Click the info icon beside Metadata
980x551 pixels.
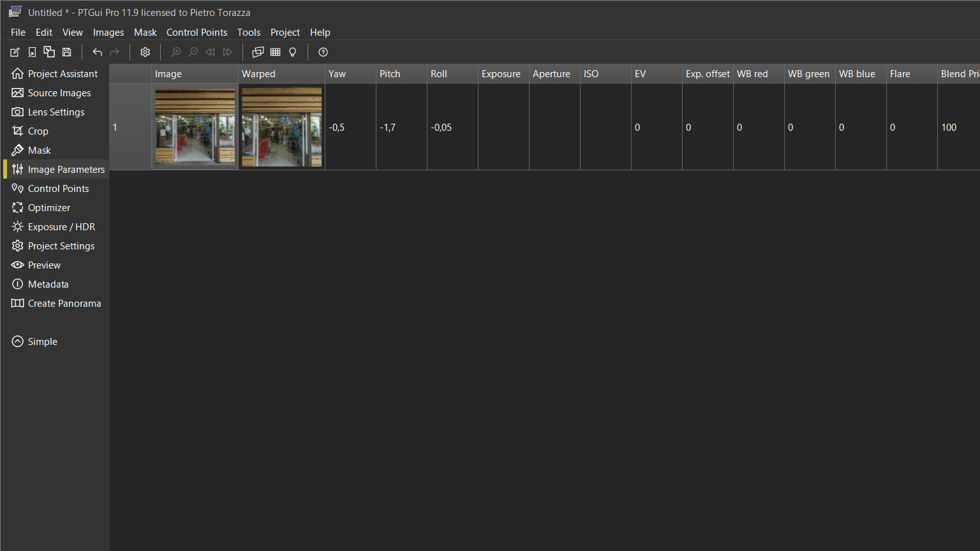coord(17,284)
